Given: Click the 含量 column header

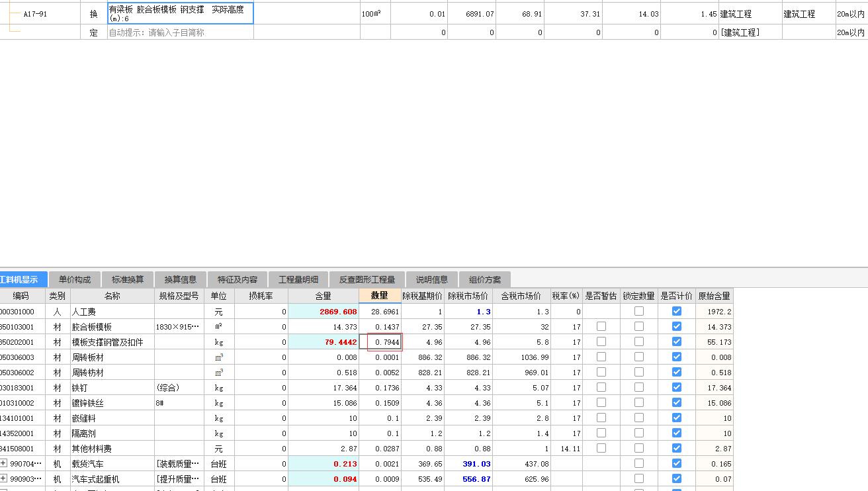Looking at the screenshot, I should [324, 296].
